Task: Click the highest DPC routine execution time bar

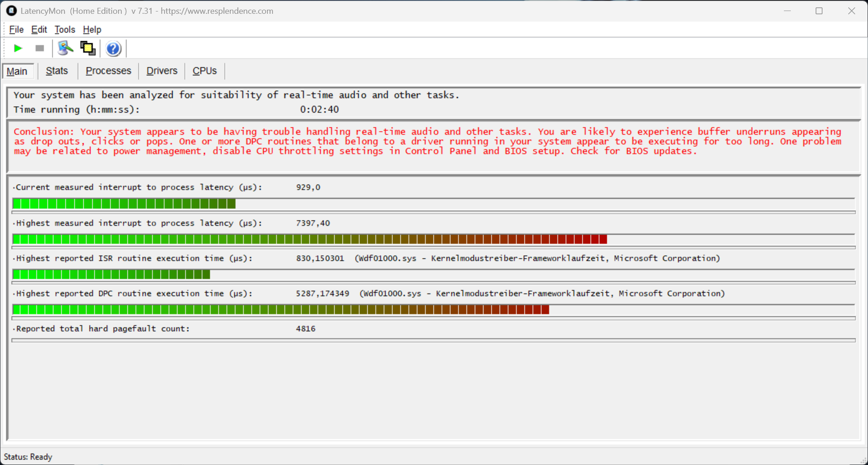Action: [x=433, y=310]
